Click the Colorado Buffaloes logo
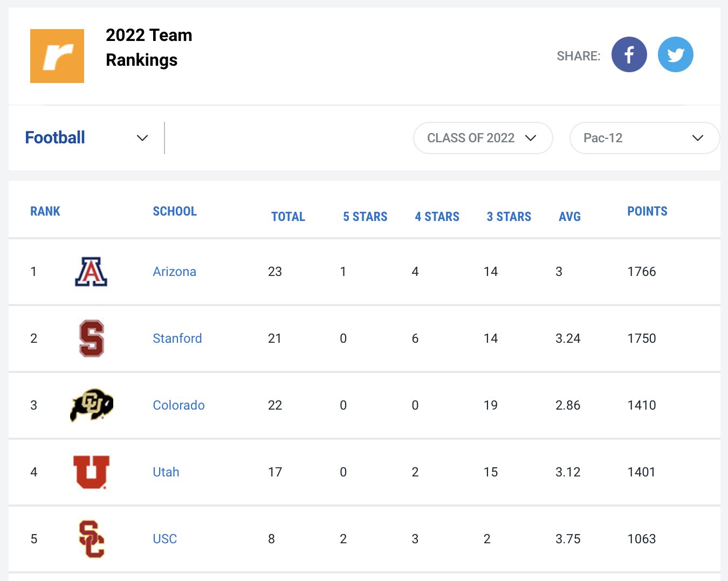The image size is (728, 581). tap(92, 405)
